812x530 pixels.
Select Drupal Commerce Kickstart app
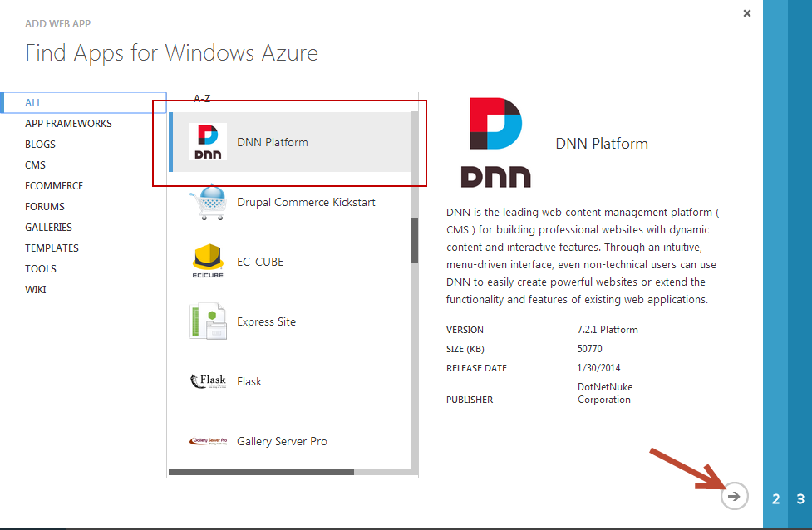[x=290, y=202]
